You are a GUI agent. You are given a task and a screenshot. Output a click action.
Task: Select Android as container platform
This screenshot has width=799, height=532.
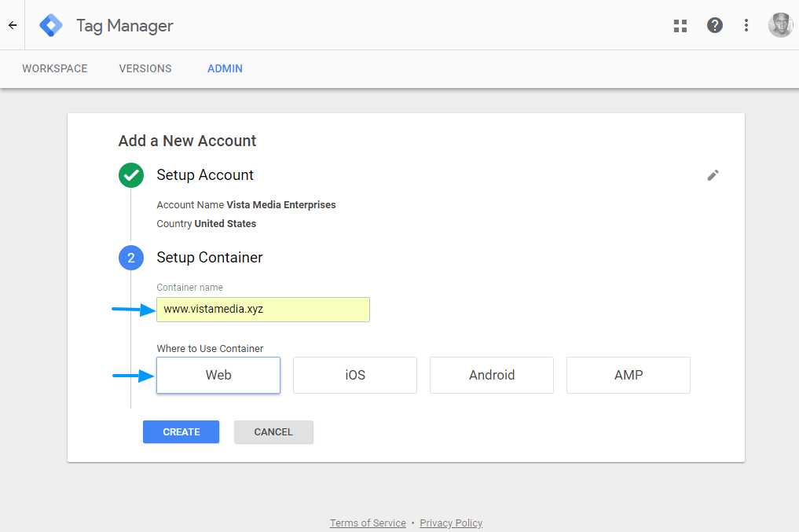pos(492,375)
